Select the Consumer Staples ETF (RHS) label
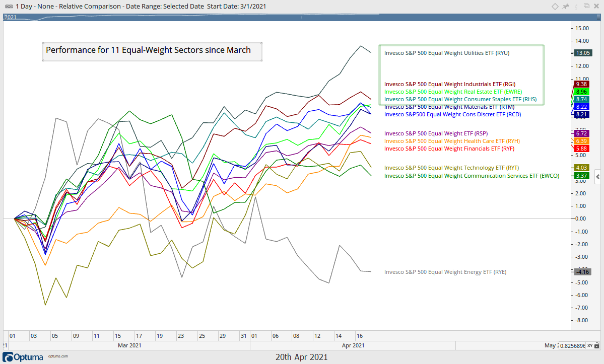 tap(460, 99)
